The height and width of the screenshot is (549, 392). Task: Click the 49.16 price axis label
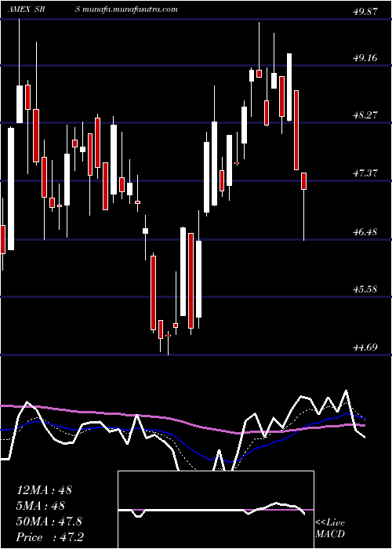365,58
